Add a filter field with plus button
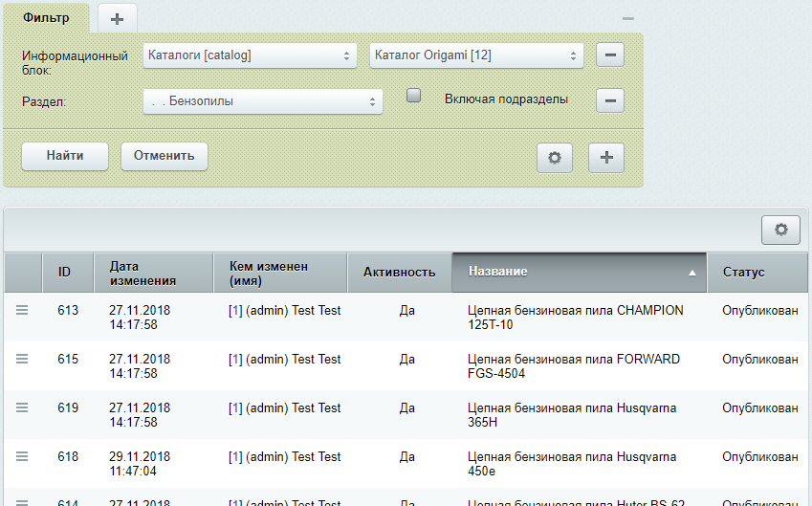This screenshot has width=812, height=506. click(x=606, y=158)
